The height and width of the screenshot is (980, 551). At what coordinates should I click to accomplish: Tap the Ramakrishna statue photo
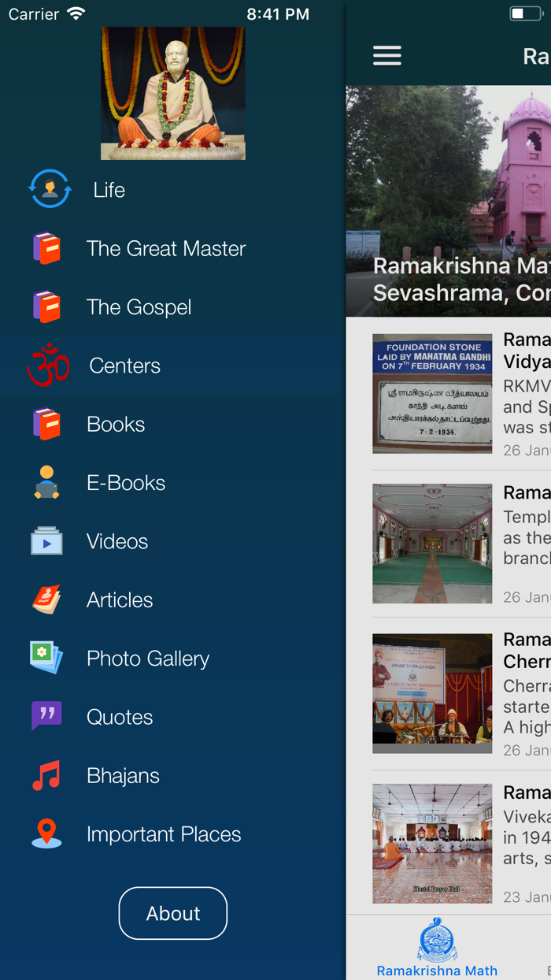coord(173,93)
